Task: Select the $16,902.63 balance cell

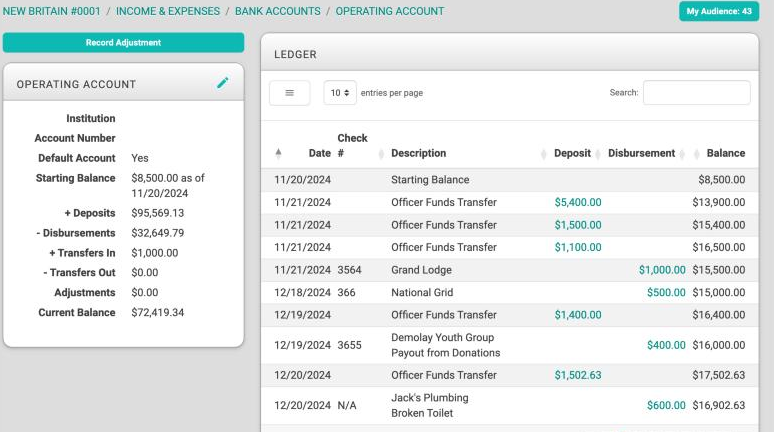Action: (718, 405)
